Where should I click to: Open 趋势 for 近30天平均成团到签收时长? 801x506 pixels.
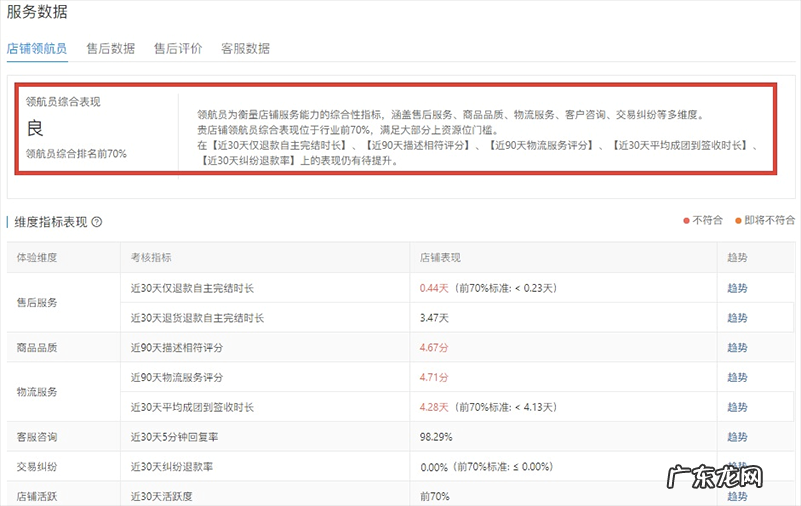coord(737,408)
